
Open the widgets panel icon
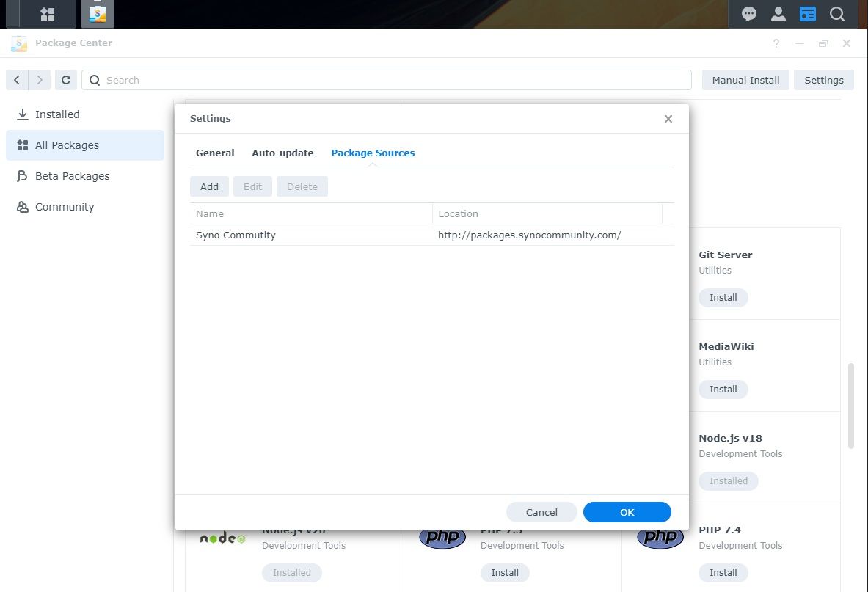808,13
